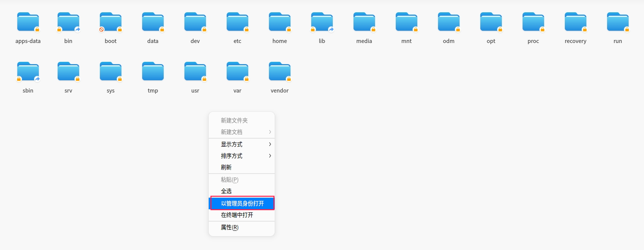This screenshot has width=644, height=250.
Task: Select the apps-data folder icon
Action: [28, 22]
